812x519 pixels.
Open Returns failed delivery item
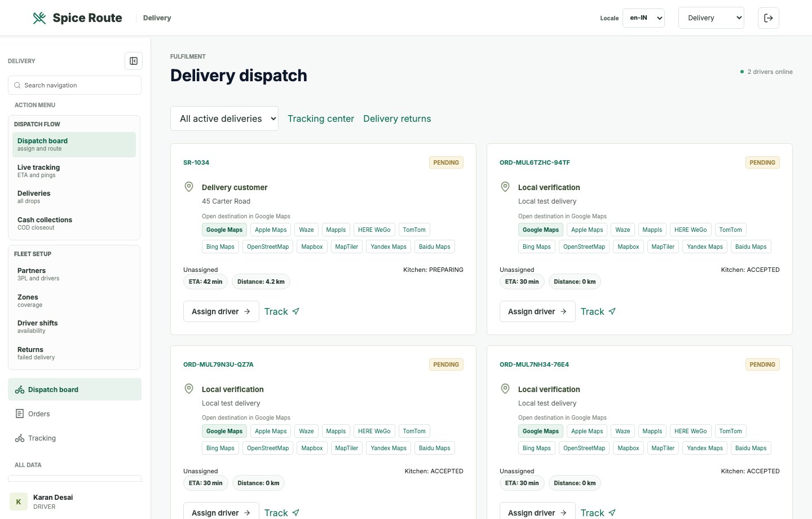pyautogui.click(x=74, y=353)
